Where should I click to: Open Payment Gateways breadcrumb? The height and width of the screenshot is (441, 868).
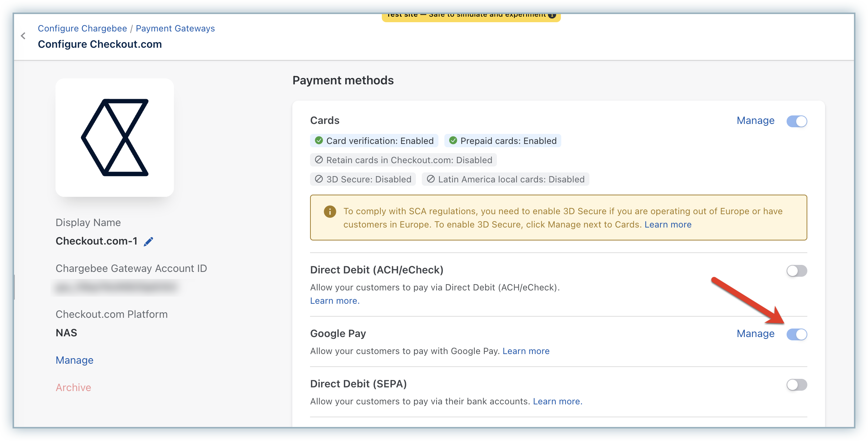click(x=175, y=28)
